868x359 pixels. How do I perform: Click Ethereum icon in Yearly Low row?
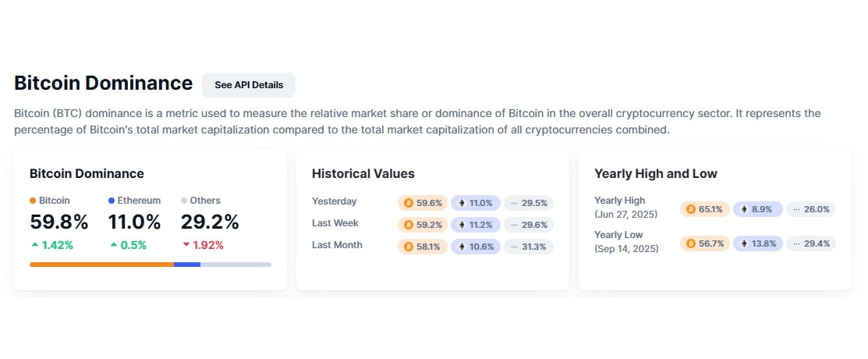pos(743,243)
